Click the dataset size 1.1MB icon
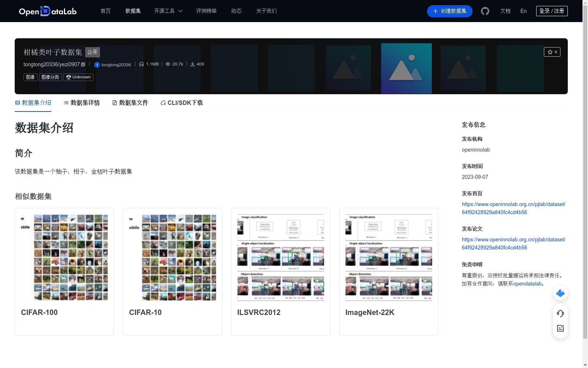Screen dimensions: 588x368 click(141, 64)
